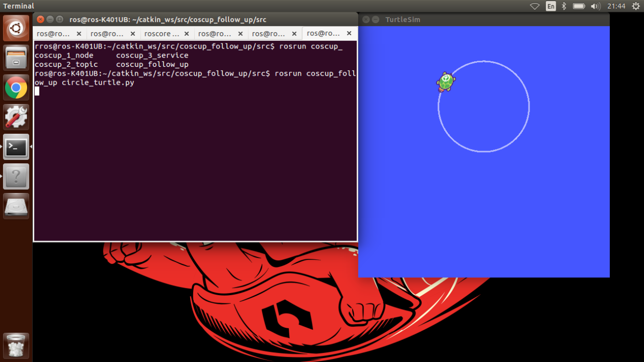This screenshot has height=362, width=644.
Task: Click the white terminal cursor block
Action: pos(37,91)
